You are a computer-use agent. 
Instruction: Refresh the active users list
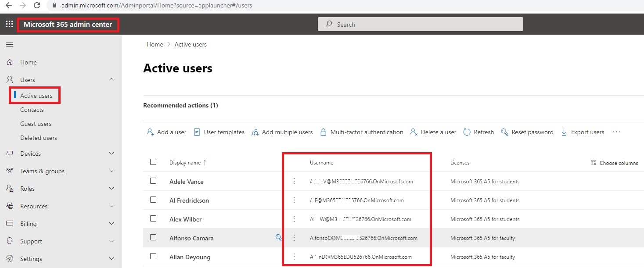pyautogui.click(x=467, y=132)
